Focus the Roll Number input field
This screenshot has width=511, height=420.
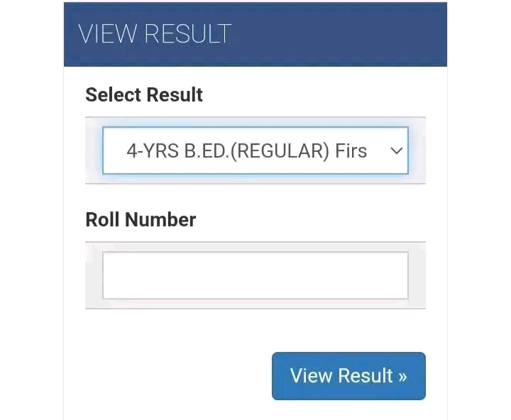[x=255, y=275]
